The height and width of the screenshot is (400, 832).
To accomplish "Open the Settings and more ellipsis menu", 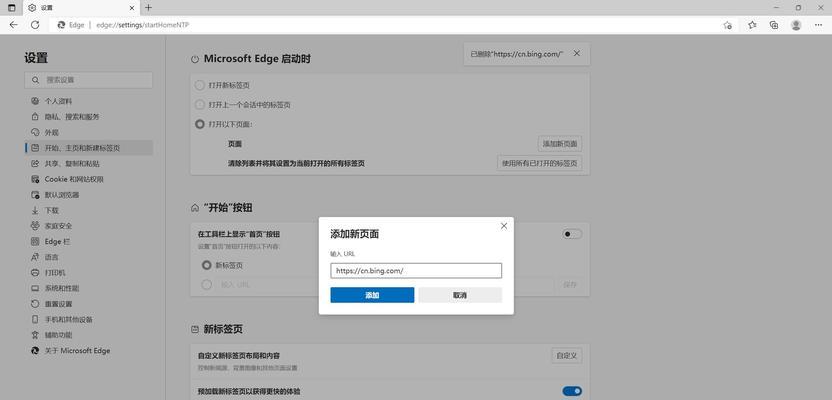I will tap(818, 25).
